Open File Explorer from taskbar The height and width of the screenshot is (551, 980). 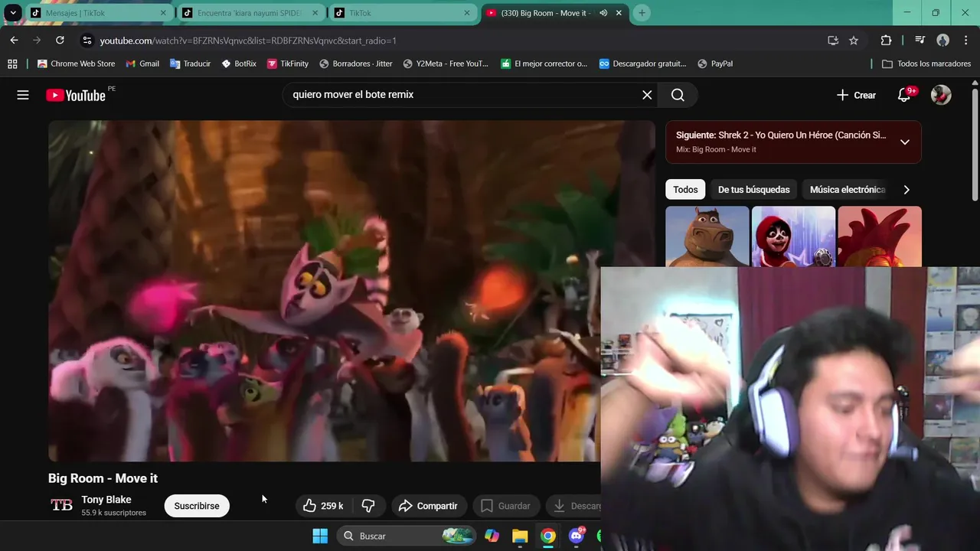520,536
